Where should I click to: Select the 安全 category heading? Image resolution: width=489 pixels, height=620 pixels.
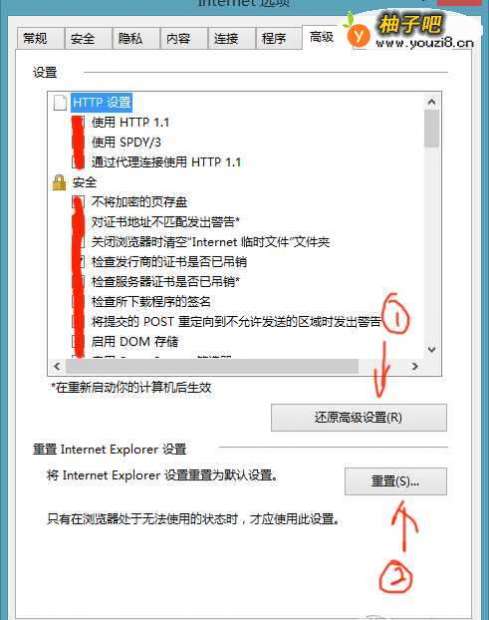click(x=84, y=183)
